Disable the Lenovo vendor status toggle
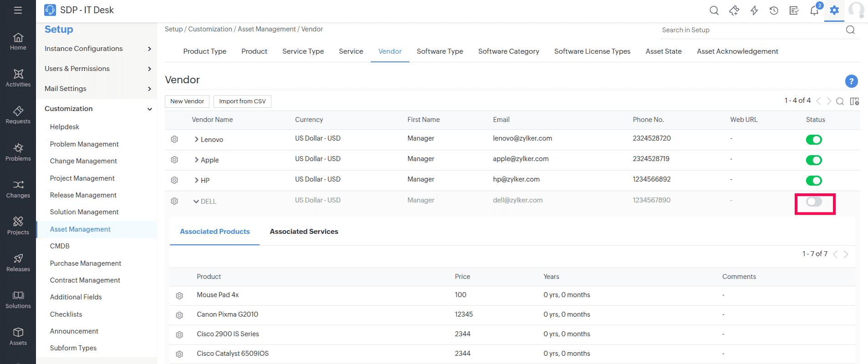This screenshot has height=364, width=868. (814, 140)
